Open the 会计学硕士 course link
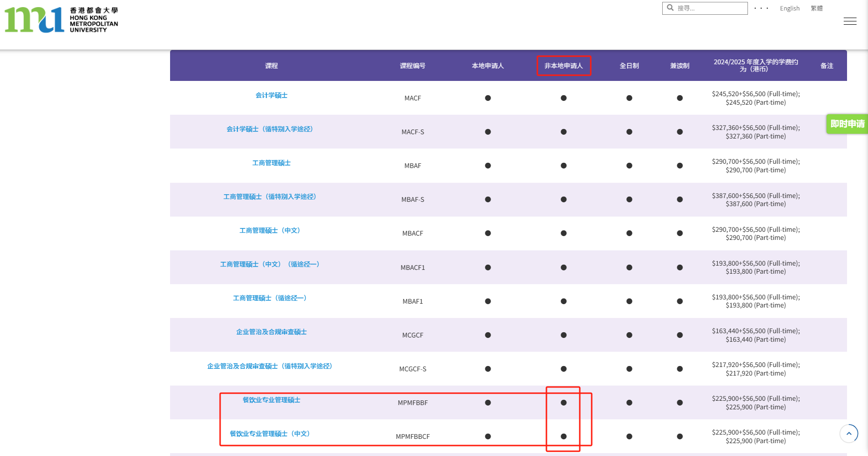The height and width of the screenshot is (456, 868). pos(271,95)
